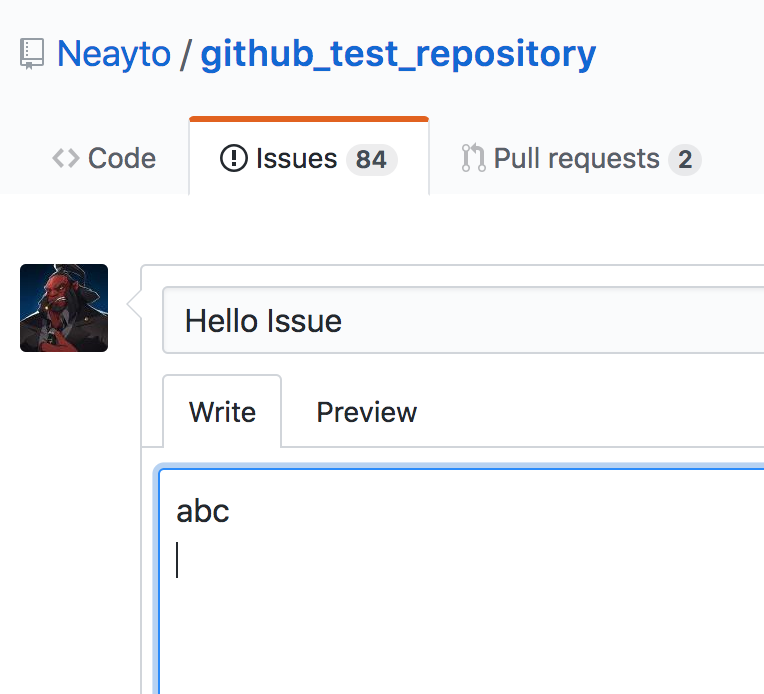Select the Issues tab label
Screen dimensions: 764x694
[x=296, y=158]
